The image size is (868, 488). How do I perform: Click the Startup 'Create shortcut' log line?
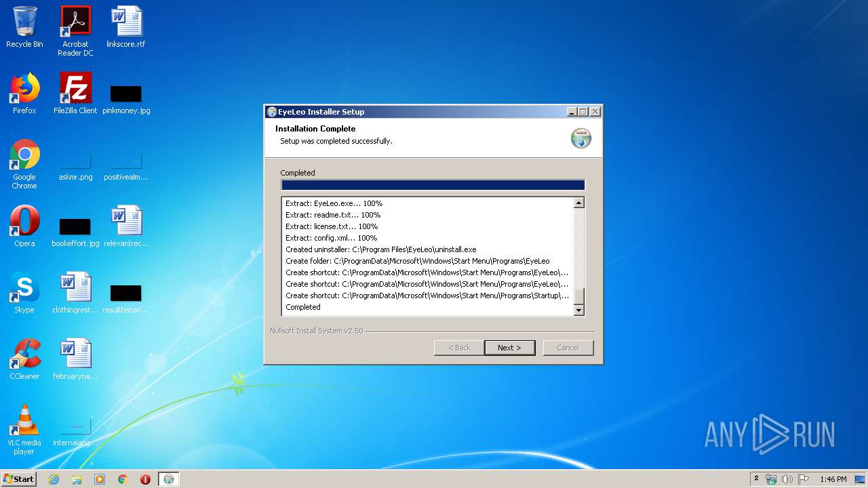[427, 296]
